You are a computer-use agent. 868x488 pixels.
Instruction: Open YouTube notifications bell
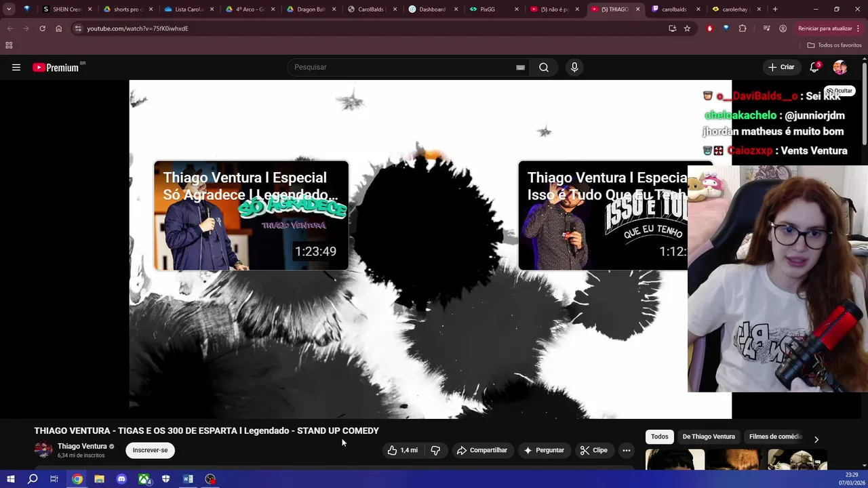(x=814, y=67)
